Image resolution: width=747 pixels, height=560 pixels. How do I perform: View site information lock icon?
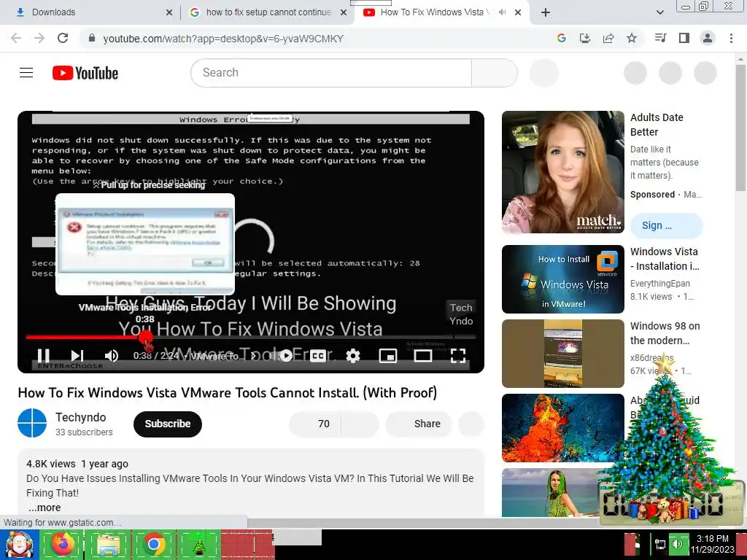(x=92, y=38)
